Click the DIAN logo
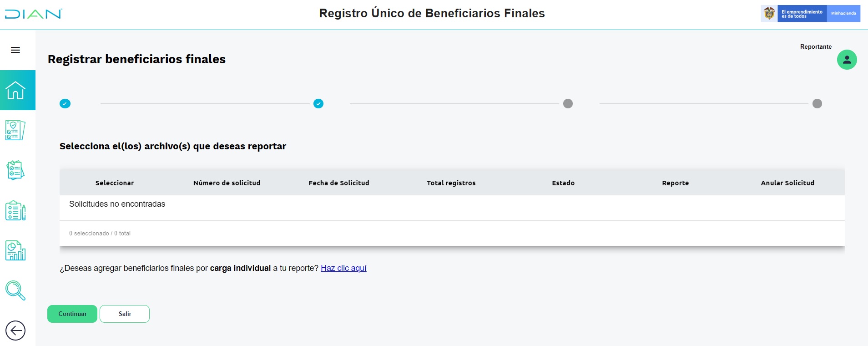868x346 pixels. click(33, 14)
